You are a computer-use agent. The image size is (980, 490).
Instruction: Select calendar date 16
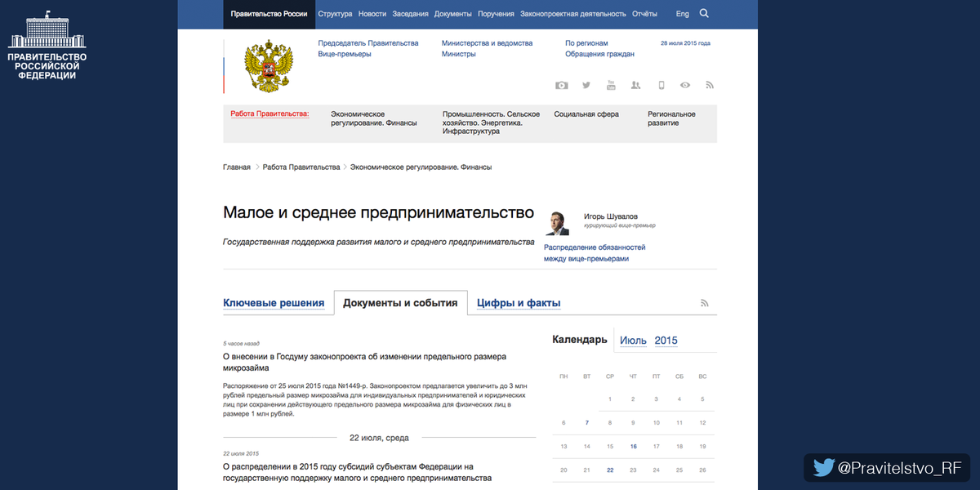pos(633,447)
